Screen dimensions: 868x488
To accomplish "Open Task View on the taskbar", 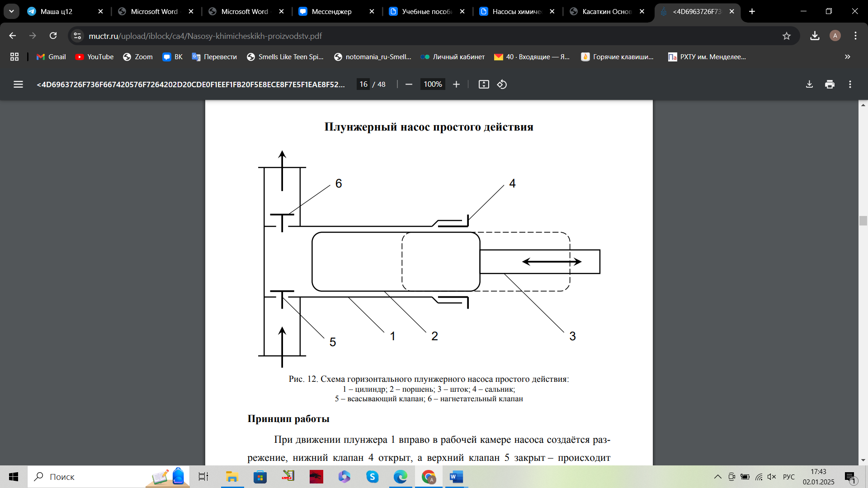I will (203, 477).
